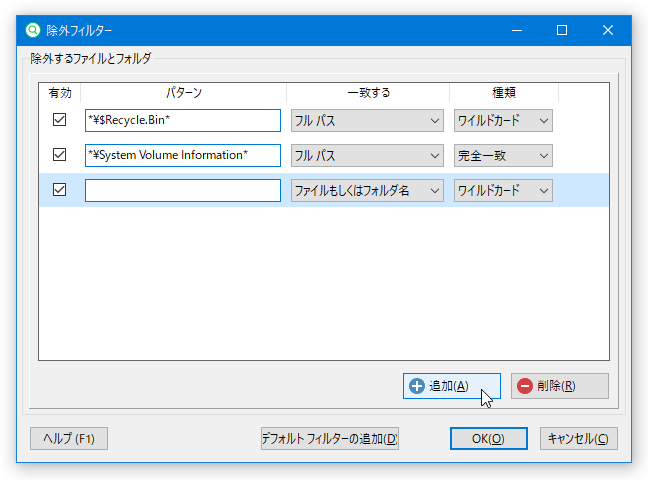Open the フル パス dropdown for $Recycle.Bin row
The height and width of the screenshot is (480, 648).
click(x=367, y=121)
